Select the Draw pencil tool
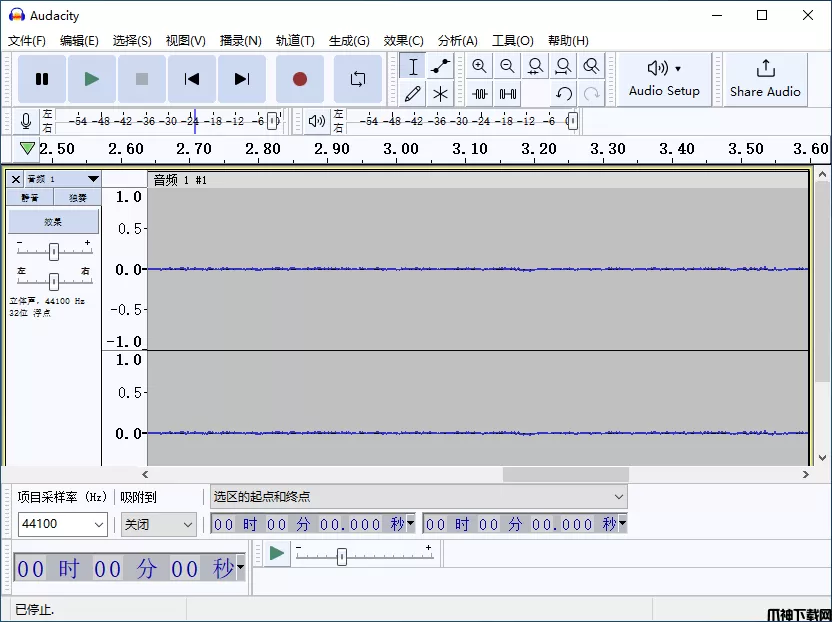The image size is (832, 622). [x=413, y=94]
